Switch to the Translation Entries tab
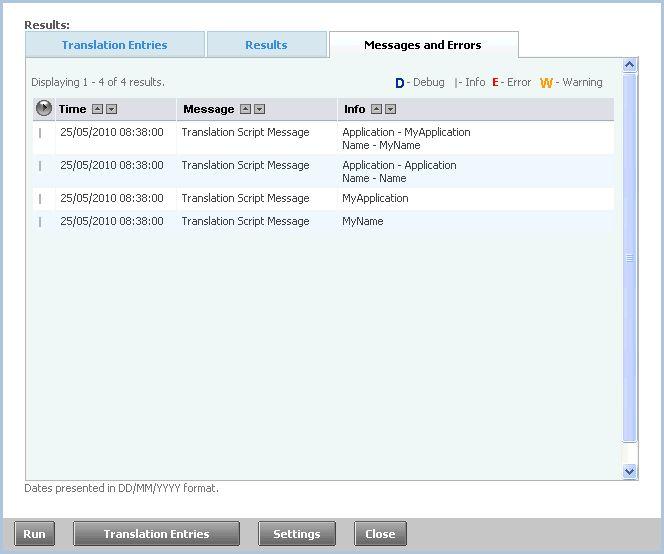Screen dimensions: 664x554 (x=114, y=45)
